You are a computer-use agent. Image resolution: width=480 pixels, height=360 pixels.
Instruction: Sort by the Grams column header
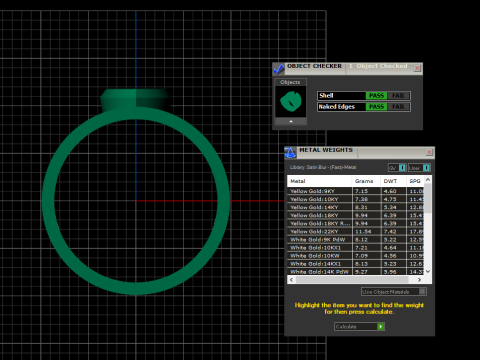tap(366, 181)
